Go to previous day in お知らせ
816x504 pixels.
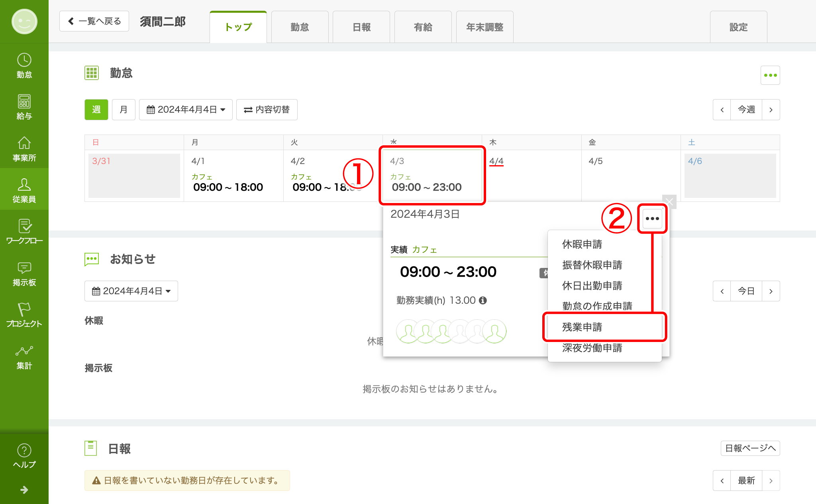(x=722, y=291)
